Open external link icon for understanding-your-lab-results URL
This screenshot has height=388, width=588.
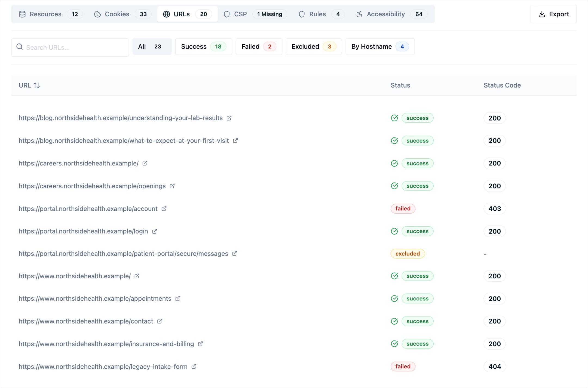pos(229,118)
